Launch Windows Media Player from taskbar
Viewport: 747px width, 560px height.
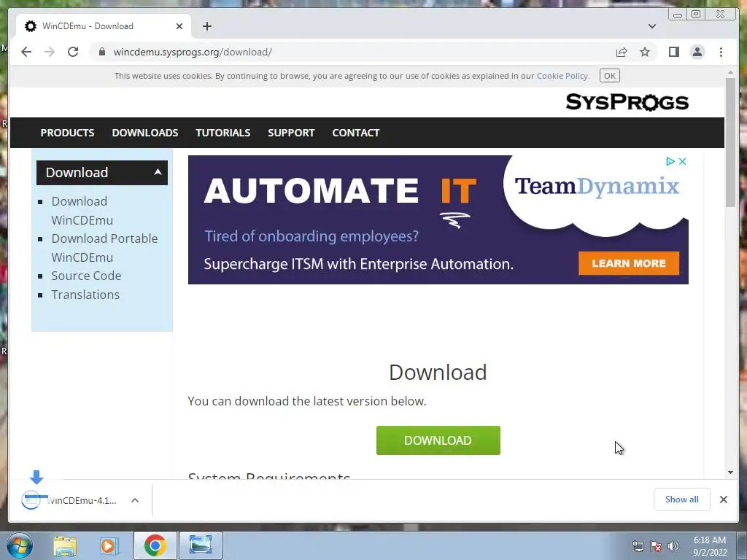coord(109,545)
